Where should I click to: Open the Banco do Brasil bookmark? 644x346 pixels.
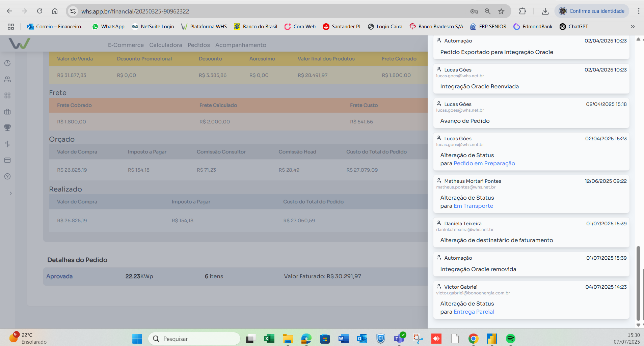(256, 27)
